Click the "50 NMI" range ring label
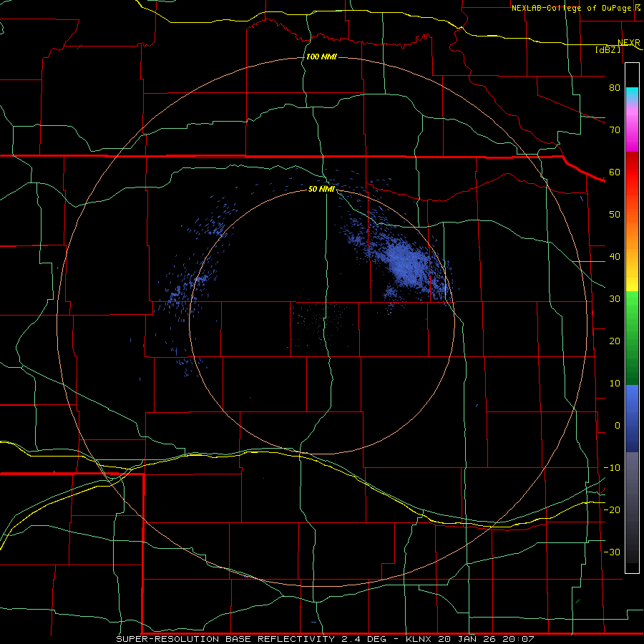 321,190
